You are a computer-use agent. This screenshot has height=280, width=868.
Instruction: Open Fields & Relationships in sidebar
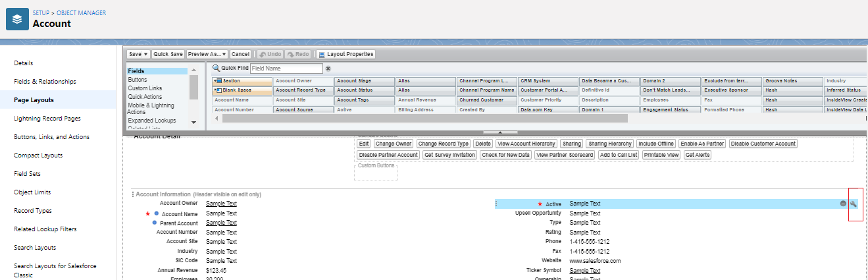[45, 82]
